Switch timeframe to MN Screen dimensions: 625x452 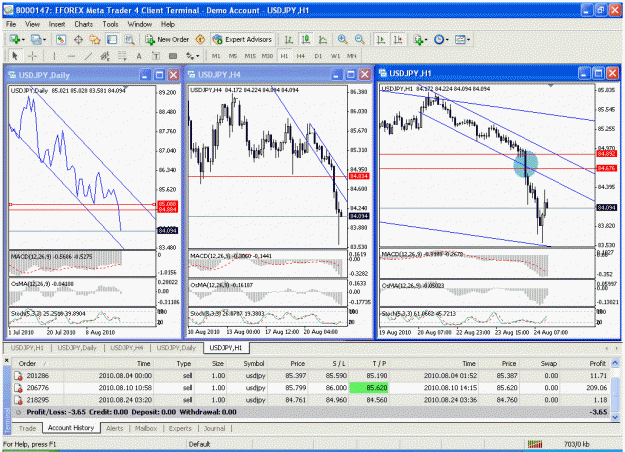[352, 56]
